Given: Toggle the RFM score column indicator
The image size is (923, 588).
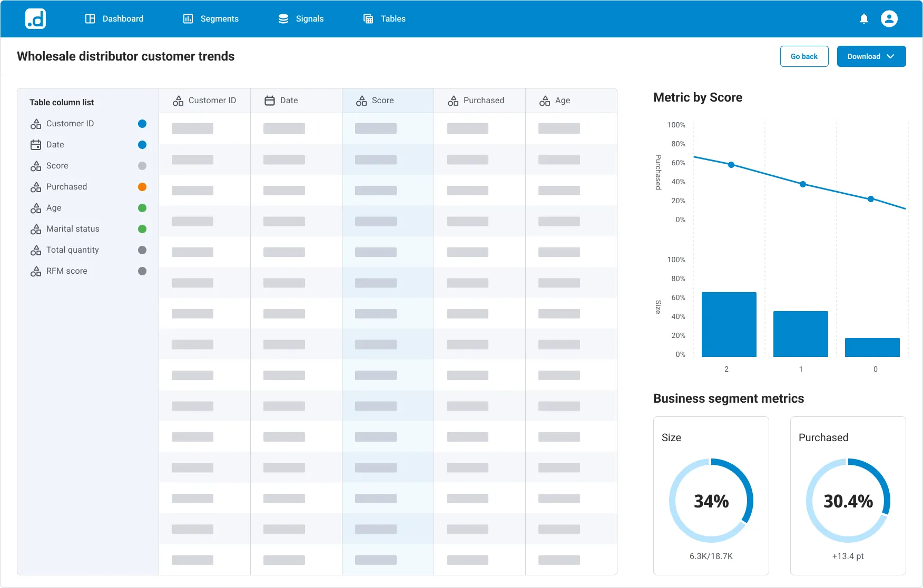Looking at the screenshot, I should [142, 271].
